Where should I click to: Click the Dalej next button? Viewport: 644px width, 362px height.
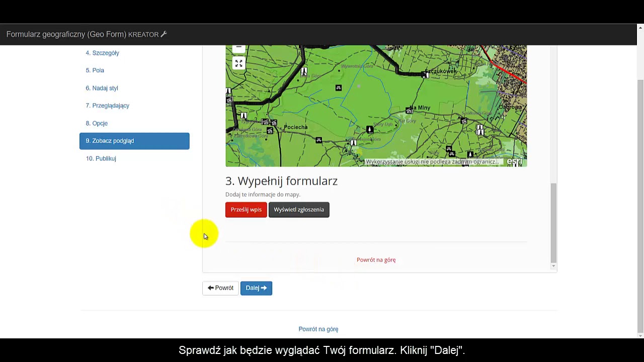pyautogui.click(x=256, y=288)
